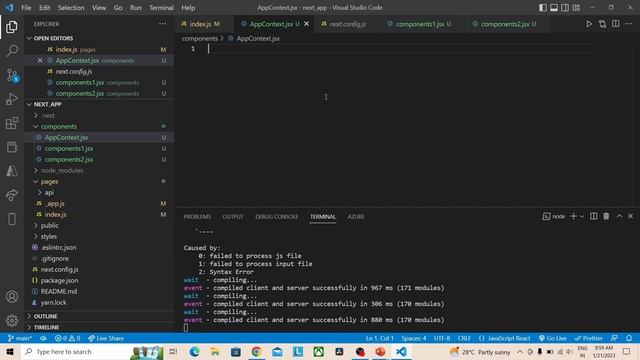Viewport: 640px width, 360px height.
Task: Customize layout icon in title bar
Action: coord(576,8)
